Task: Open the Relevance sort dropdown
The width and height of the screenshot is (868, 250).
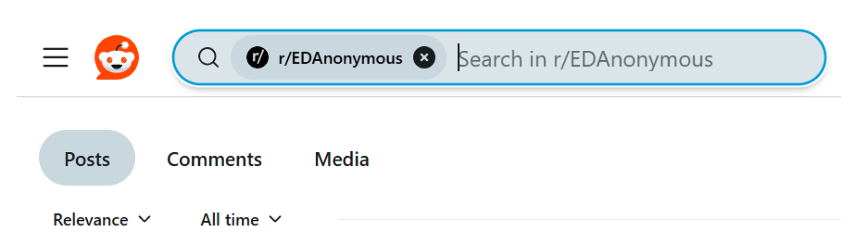Action: tap(101, 220)
